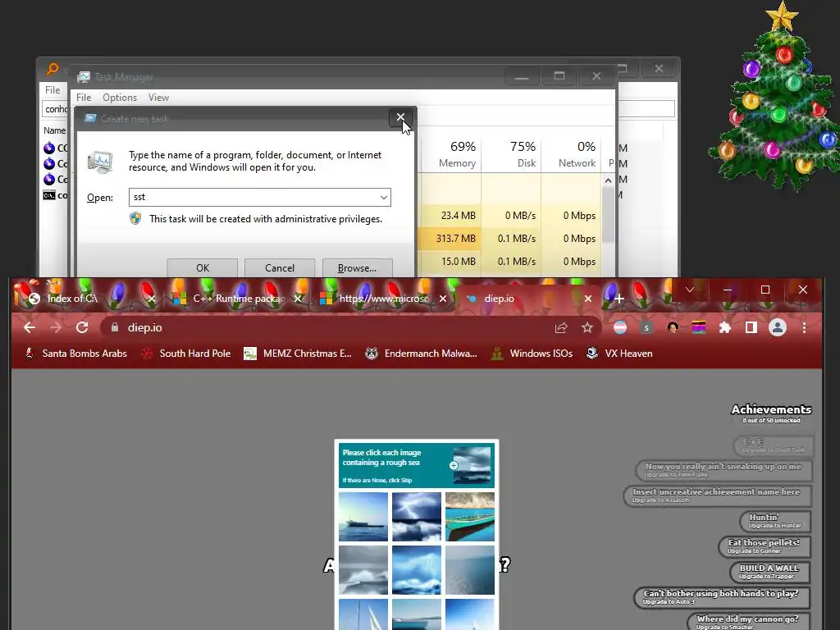This screenshot has height=630, width=840.
Task: Select the captcha image with lightning over waves
Action: pos(417,517)
